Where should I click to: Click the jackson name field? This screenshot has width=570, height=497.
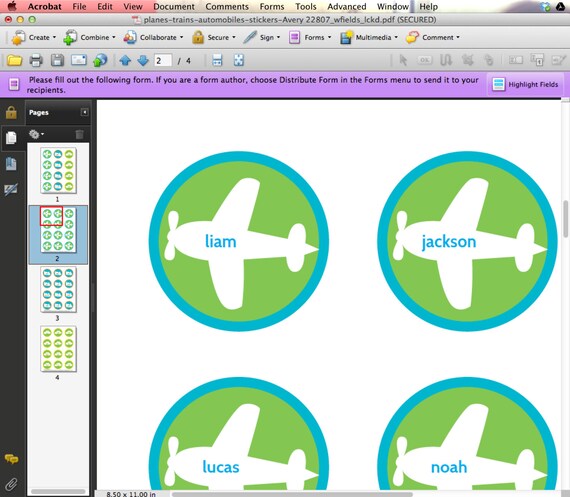(x=449, y=241)
